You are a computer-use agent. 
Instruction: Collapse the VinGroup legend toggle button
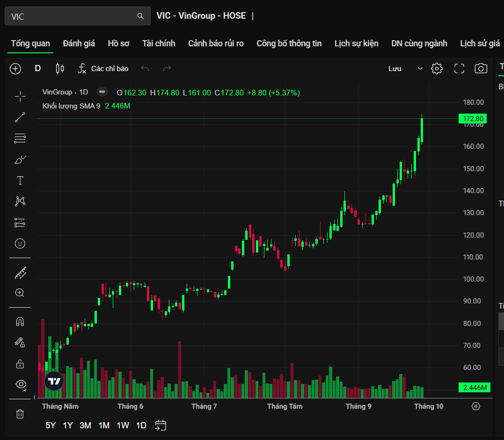coord(102,92)
